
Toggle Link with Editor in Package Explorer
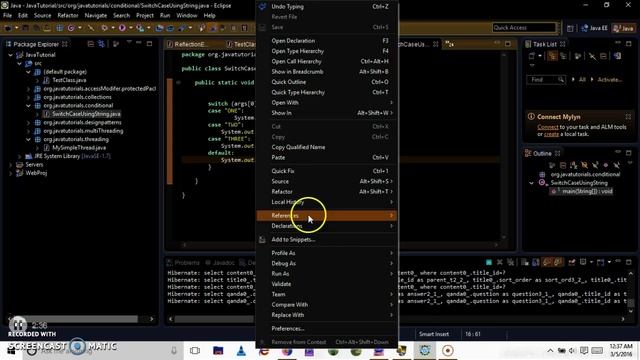click(x=101, y=44)
